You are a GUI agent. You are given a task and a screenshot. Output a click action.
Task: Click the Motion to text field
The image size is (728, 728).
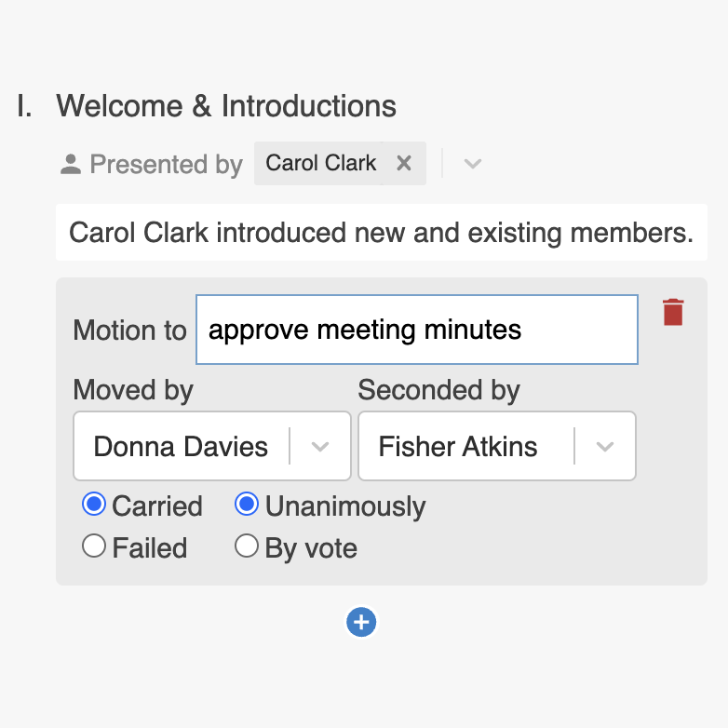pyautogui.click(x=416, y=330)
